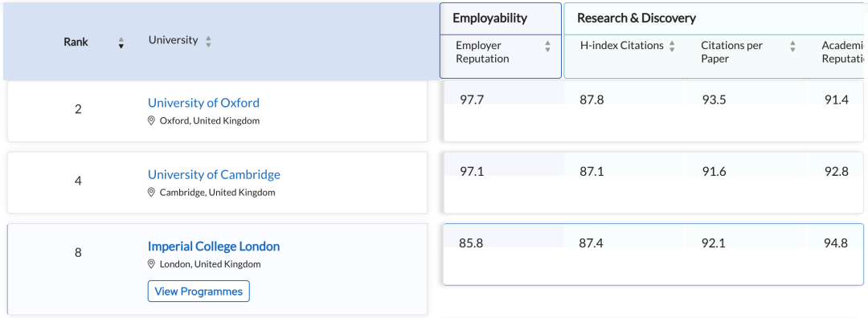Screen dimensions: 868x318
Task: Click View Programmes button
Action: pyautogui.click(x=199, y=291)
